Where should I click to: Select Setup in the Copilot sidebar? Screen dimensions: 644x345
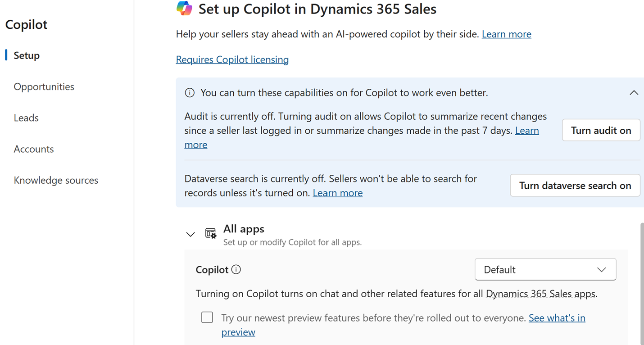[27, 55]
